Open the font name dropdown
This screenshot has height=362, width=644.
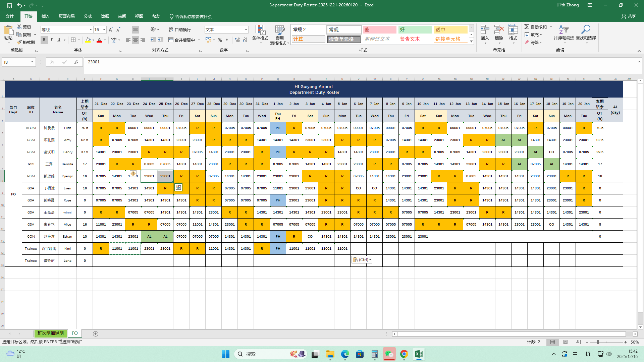click(91, 30)
